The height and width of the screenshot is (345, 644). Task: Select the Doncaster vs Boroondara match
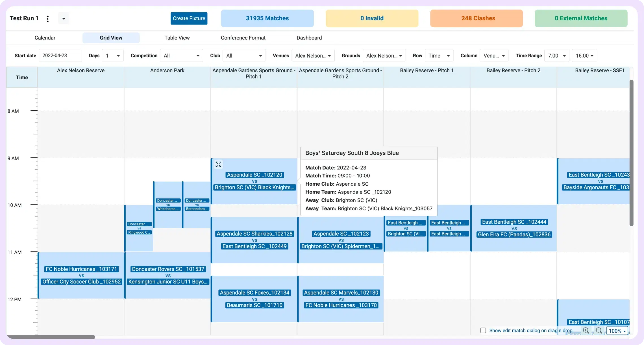point(197,205)
